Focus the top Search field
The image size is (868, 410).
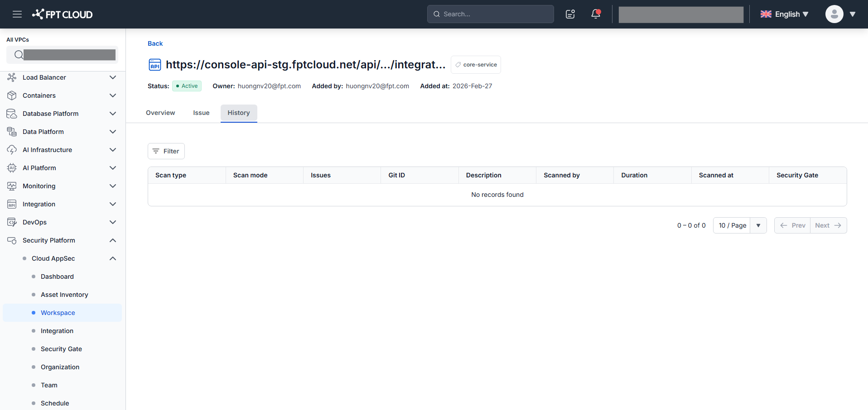click(x=490, y=14)
